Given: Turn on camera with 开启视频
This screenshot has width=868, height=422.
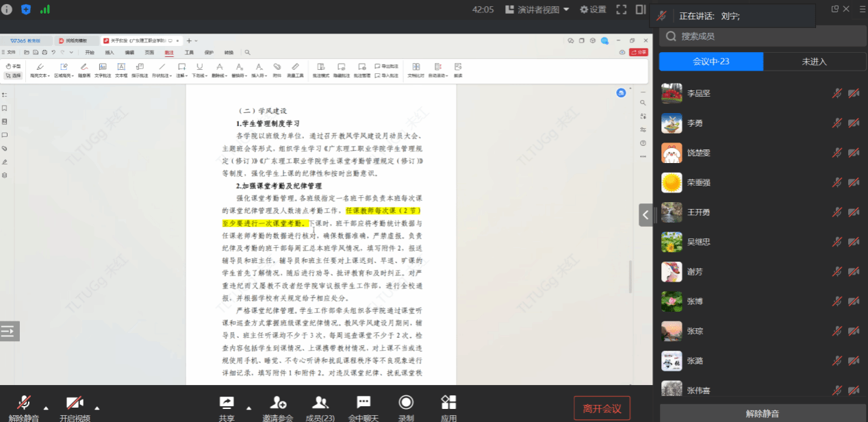Looking at the screenshot, I should pos(75,404).
